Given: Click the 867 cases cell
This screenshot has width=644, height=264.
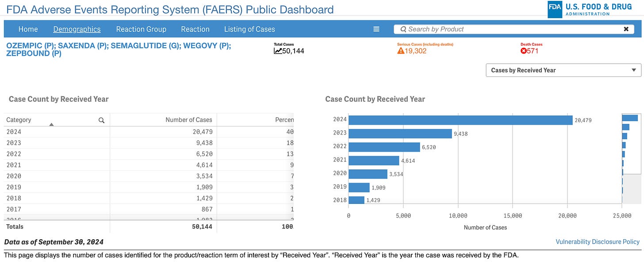Looking at the screenshot, I should coord(163,209).
